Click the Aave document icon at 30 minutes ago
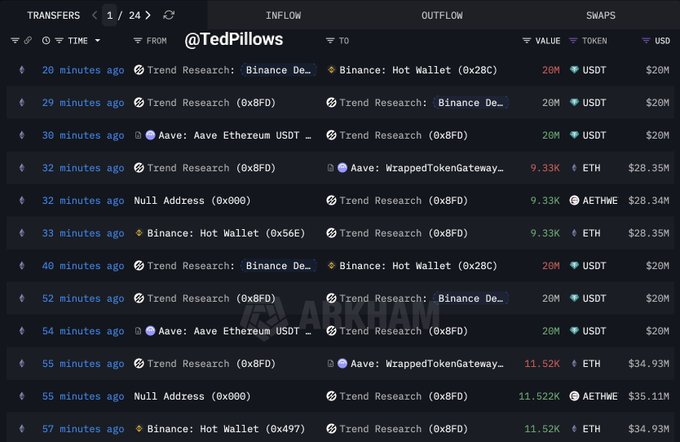Viewport: 680px width, 442px height. 139,136
